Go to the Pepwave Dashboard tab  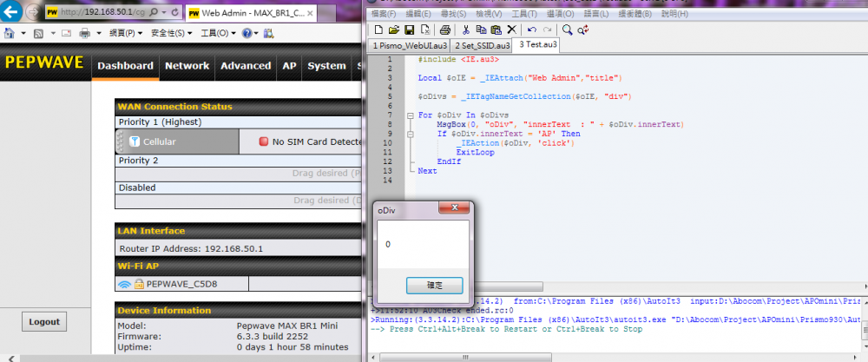[125, 66]
